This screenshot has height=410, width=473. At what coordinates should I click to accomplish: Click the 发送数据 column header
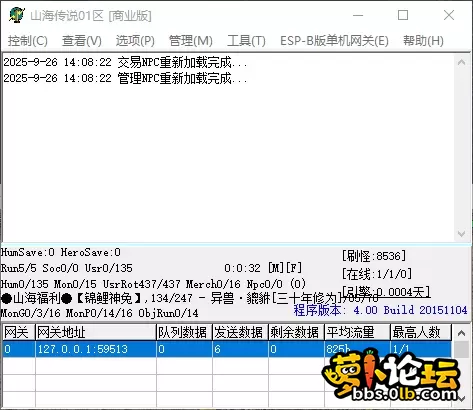coord(240,332)
